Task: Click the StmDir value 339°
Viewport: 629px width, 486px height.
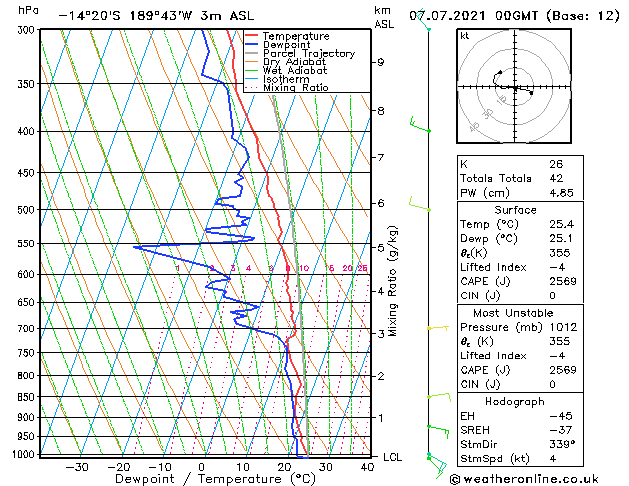Action: pyautogui.click(x=562, y=444)
